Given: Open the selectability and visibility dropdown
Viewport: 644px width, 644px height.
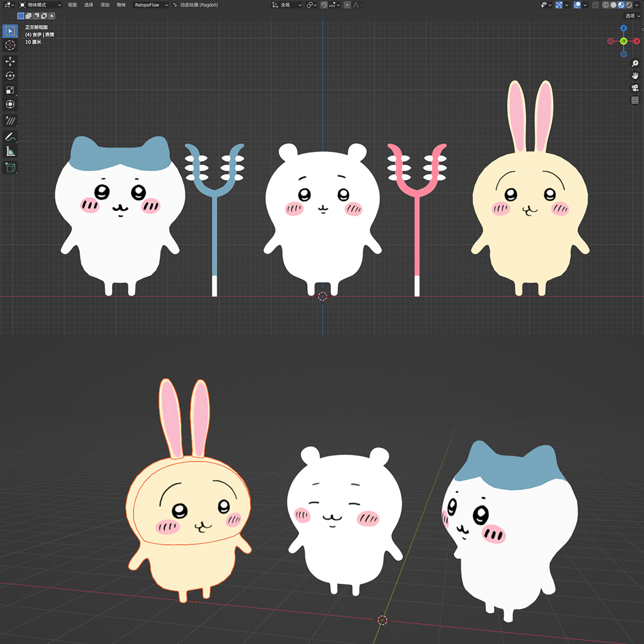Looking at the screenshot, I should (546, 5).
